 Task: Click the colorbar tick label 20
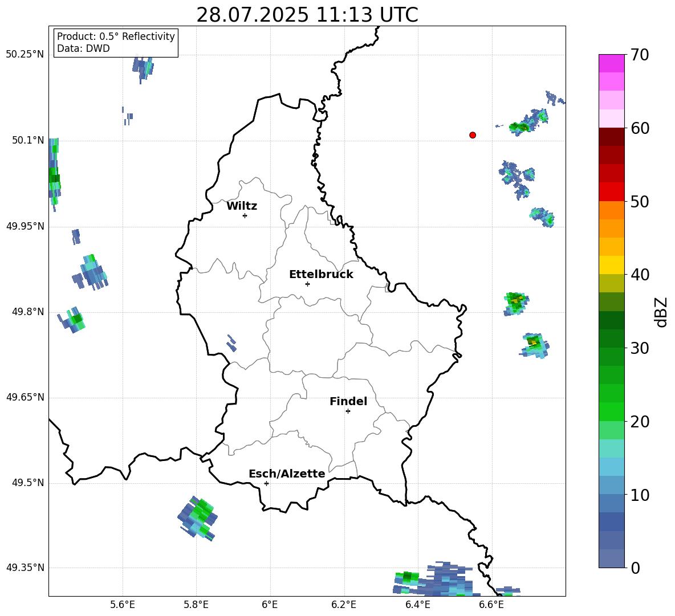tap(640, 422)
